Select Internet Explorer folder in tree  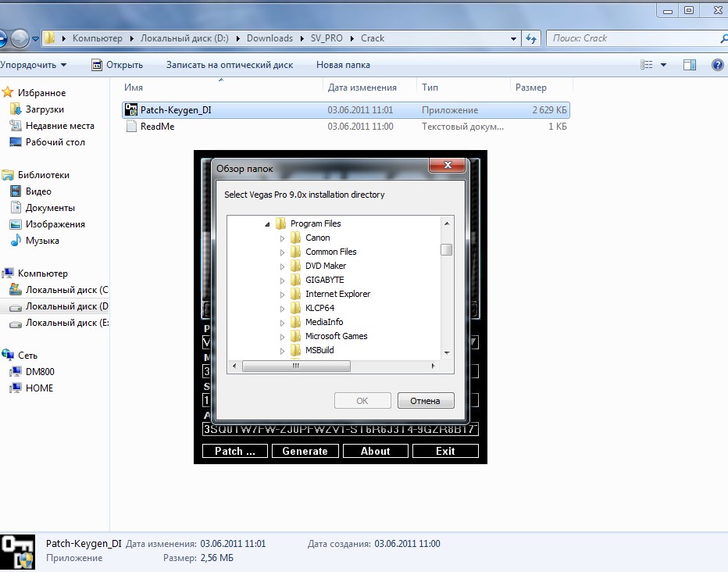[x=337, y=294]
